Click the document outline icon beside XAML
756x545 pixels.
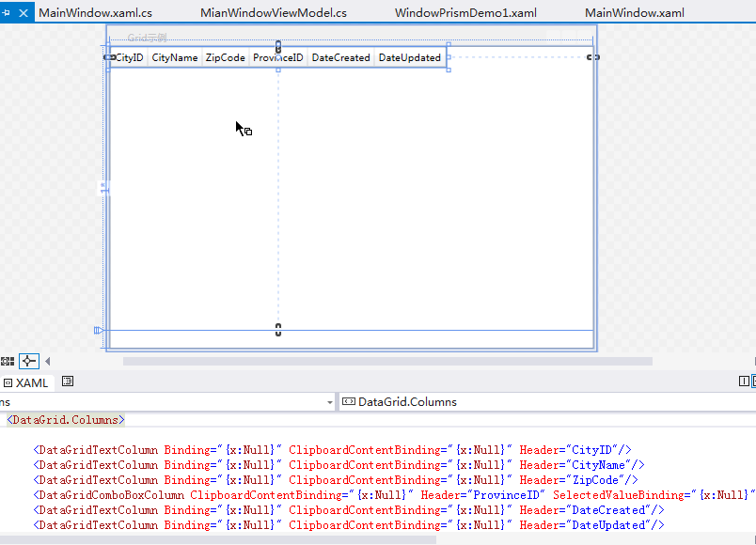tap(68, 381)
